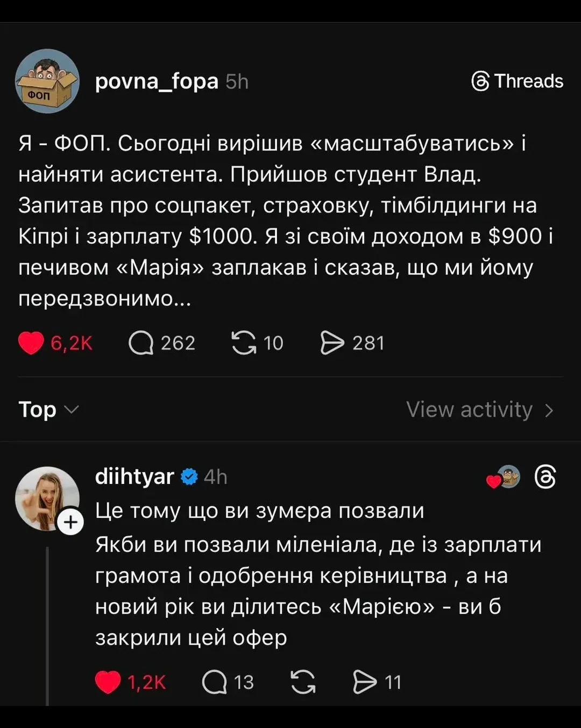
Task: Share the povna_fopa post via send icon
Action: click(x=332, y=343)
